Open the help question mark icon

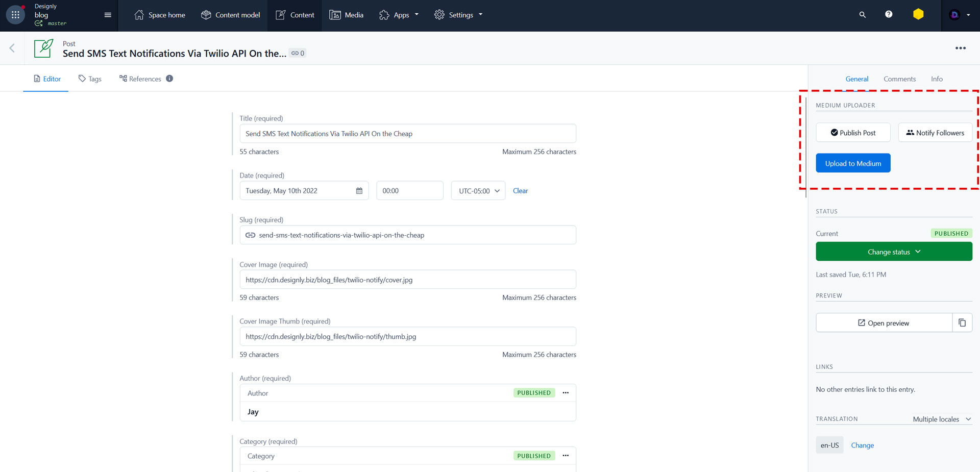(x=889, y=14)
